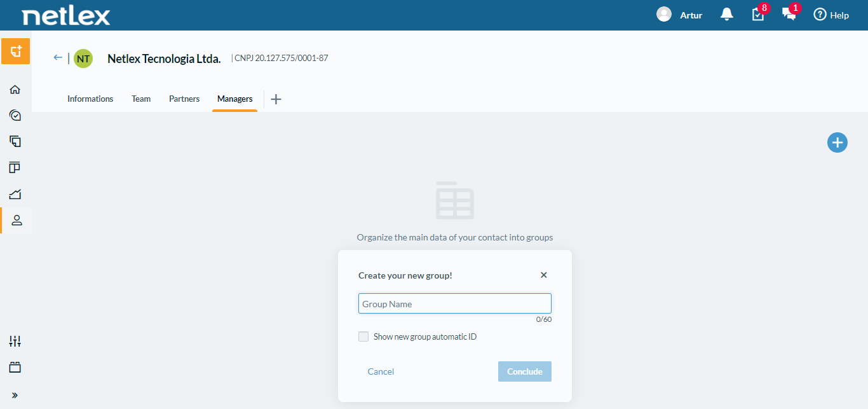This screenshot has height=409, width=868.
Task: Open notifications bell
Action: [727, 15]
